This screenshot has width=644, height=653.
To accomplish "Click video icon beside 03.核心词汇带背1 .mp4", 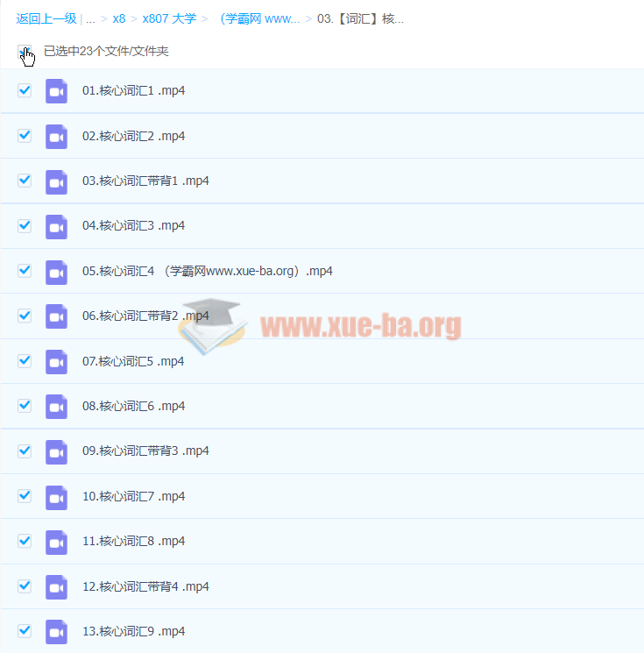I will click(56, 181).
